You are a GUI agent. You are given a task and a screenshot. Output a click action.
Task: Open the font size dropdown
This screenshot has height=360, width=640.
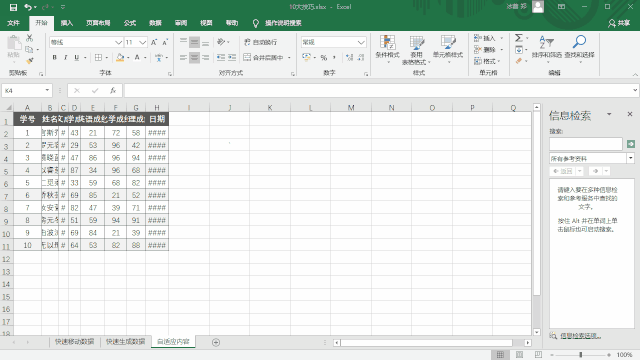click(142, 42)
